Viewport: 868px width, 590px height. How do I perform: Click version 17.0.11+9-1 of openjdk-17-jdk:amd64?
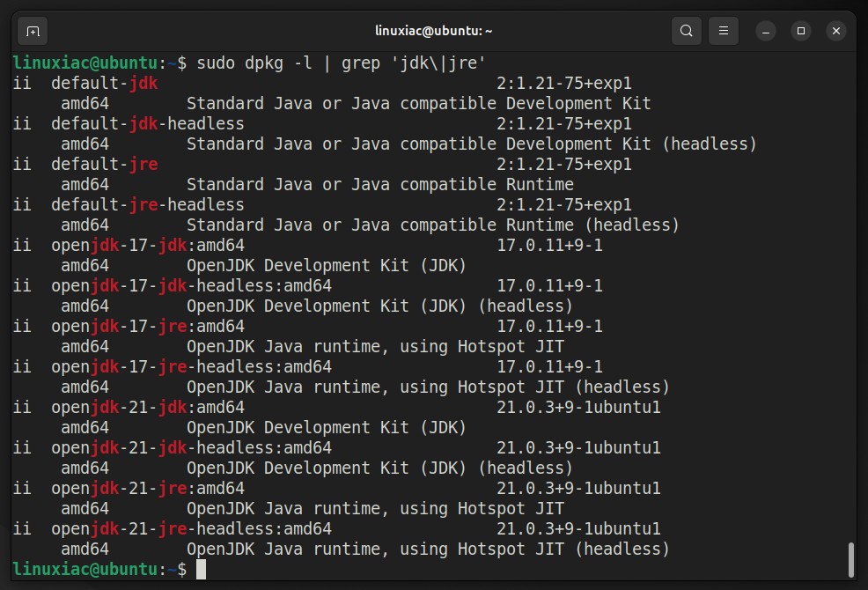[549, 246]
